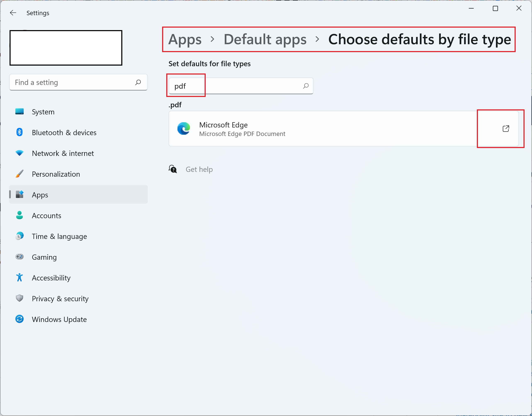Open Time & language settings
The width and height of the screenshot is (532, 416).
tap(59, 236)
